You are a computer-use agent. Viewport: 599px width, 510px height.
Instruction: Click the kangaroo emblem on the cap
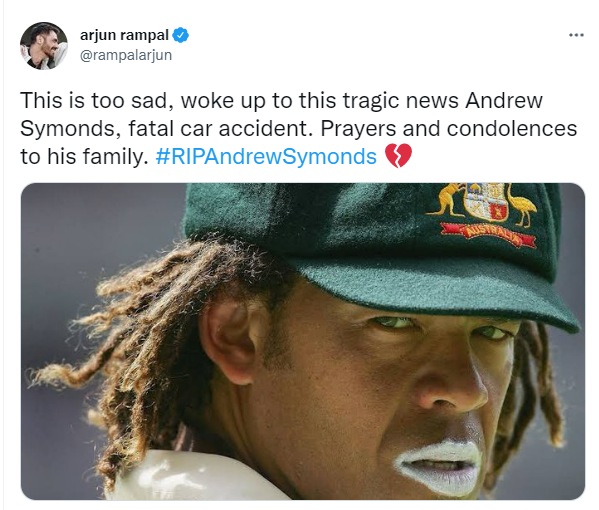pyautogui.click(x=448, y=200)
